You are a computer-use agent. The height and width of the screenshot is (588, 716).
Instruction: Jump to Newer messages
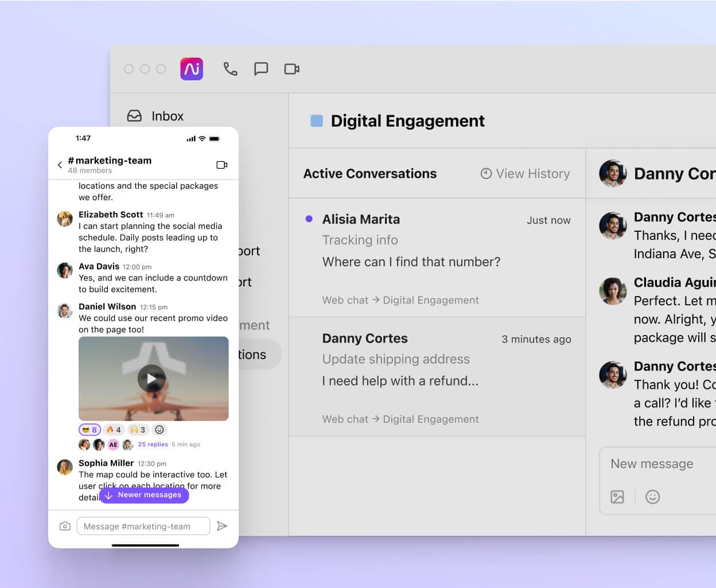[x=144, y=495]
